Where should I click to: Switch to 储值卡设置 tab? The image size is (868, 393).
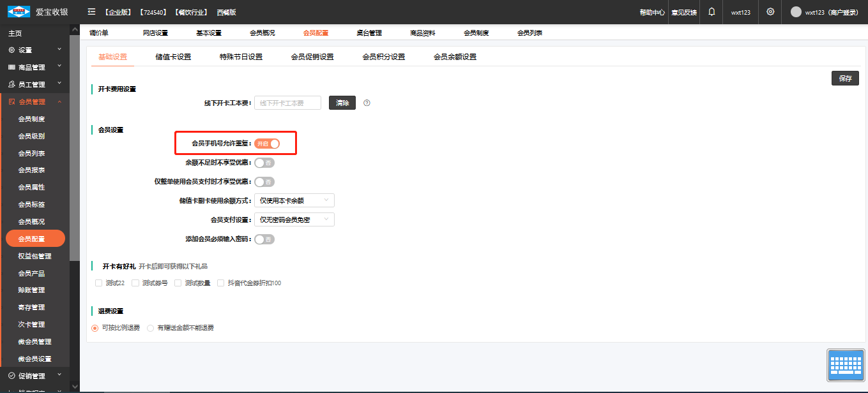click(173, 57)
